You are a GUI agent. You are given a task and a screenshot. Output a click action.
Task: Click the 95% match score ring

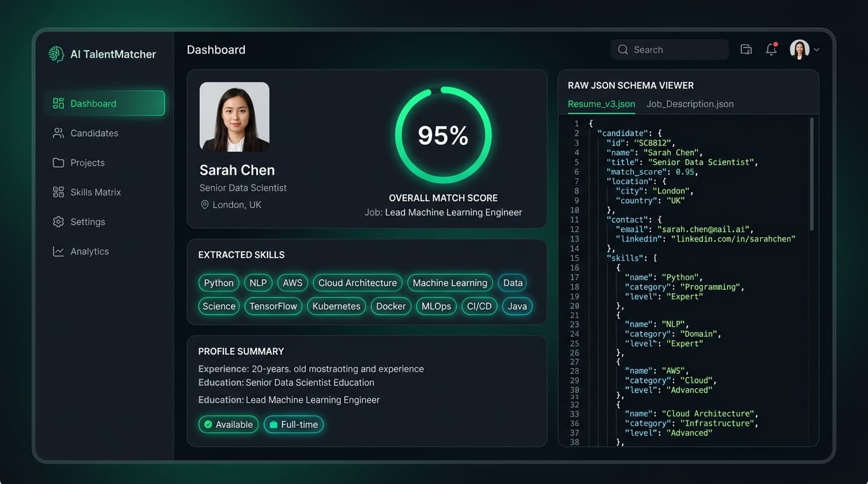pos(443,135)
